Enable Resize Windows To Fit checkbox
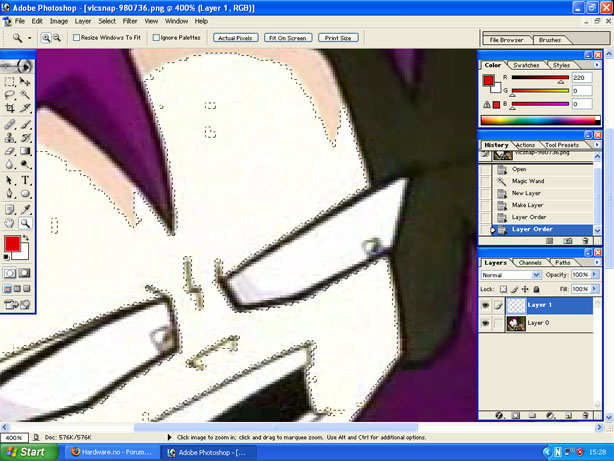This screenshot has height=461, width=614. (76, 38)
